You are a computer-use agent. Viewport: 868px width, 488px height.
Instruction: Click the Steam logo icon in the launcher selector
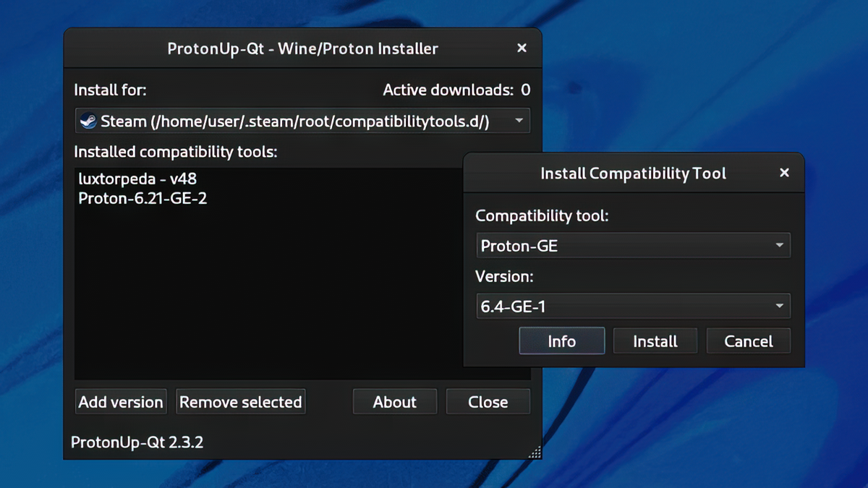88,121
